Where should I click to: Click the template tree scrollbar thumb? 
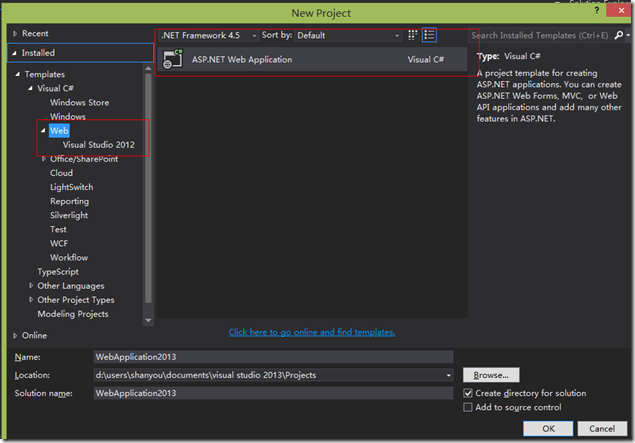[148, 188]
